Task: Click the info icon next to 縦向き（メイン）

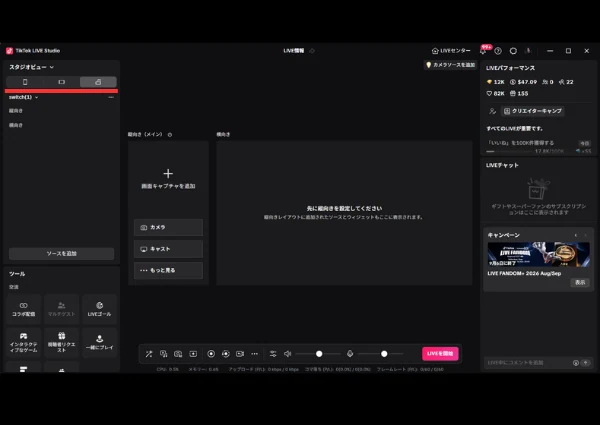Action: 170,135
